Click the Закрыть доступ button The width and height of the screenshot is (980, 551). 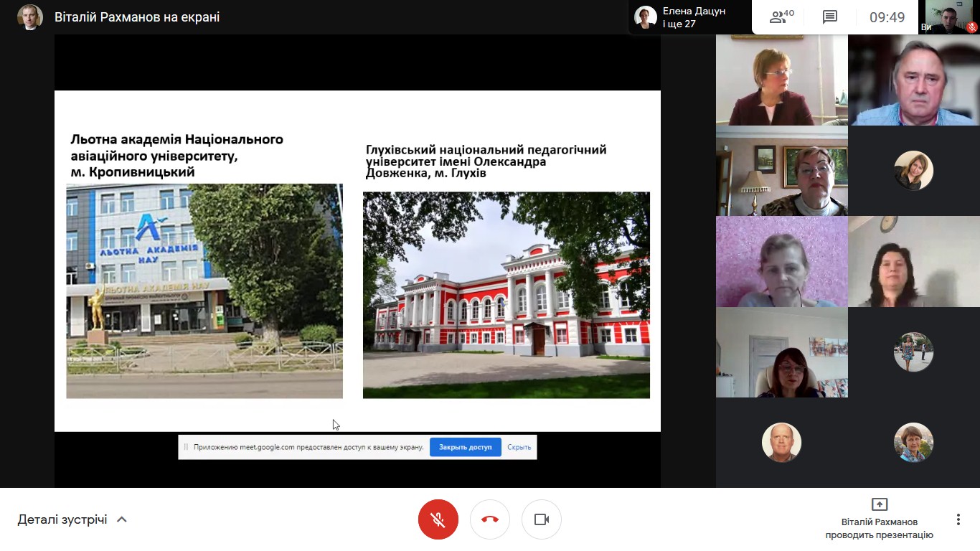pyautogui.click(x=465, y=447)
